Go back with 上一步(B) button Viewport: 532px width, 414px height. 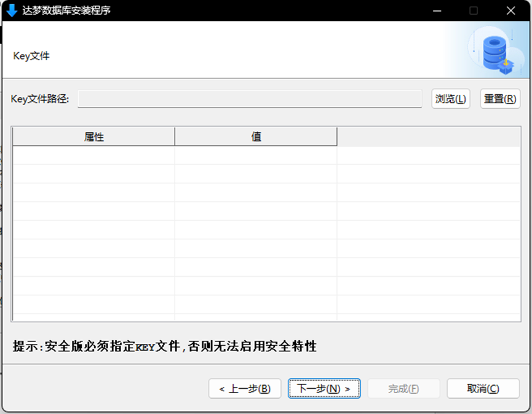point(245,389)
